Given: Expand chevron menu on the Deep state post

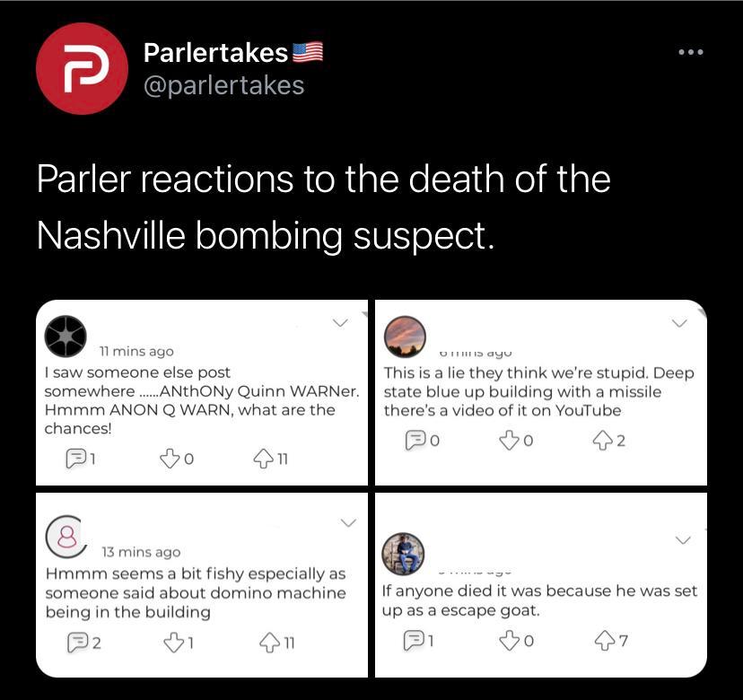Looking at the screenshot, I should click(679, 323).
